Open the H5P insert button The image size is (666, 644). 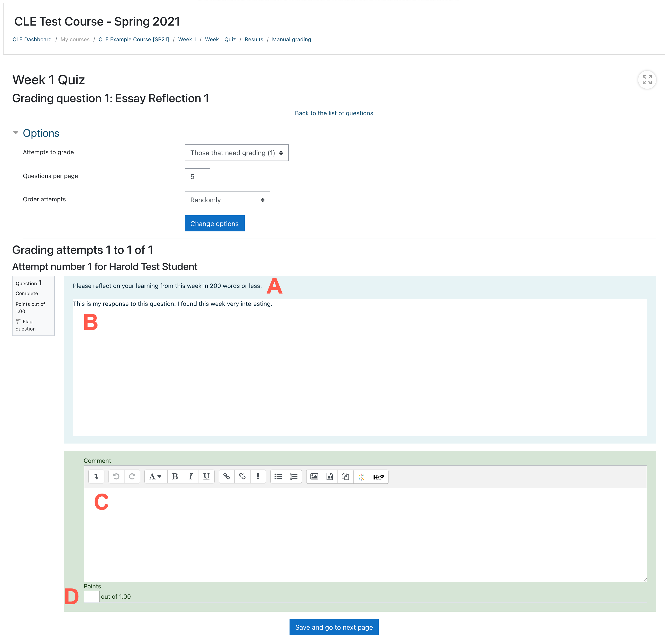378,477
